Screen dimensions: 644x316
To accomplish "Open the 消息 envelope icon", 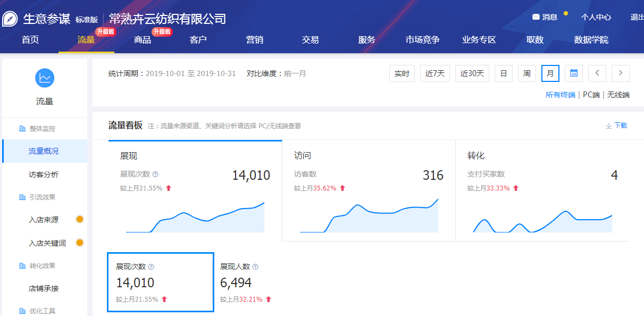I will click(536, 17).
